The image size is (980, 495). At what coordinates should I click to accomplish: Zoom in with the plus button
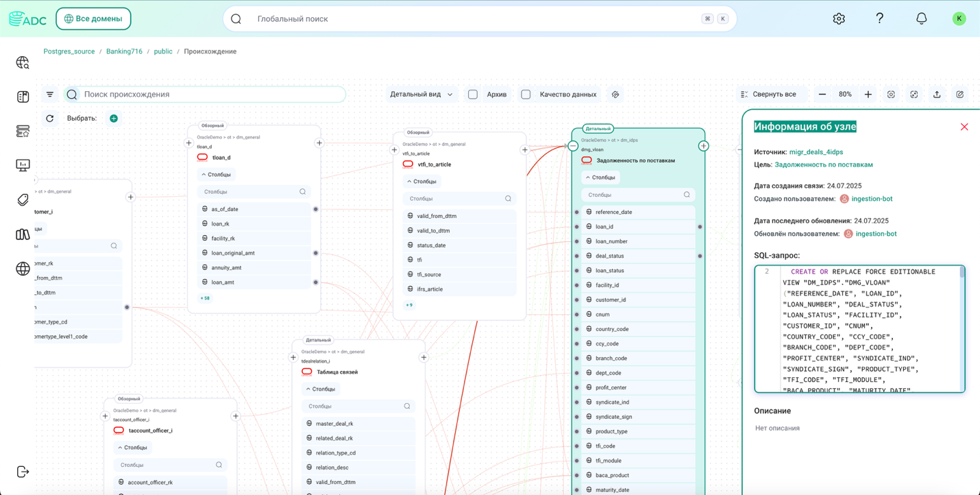(868, 95)
